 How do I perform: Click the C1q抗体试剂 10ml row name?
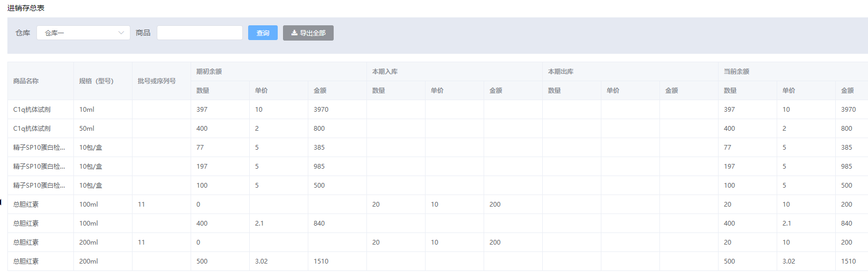(32, 110)
